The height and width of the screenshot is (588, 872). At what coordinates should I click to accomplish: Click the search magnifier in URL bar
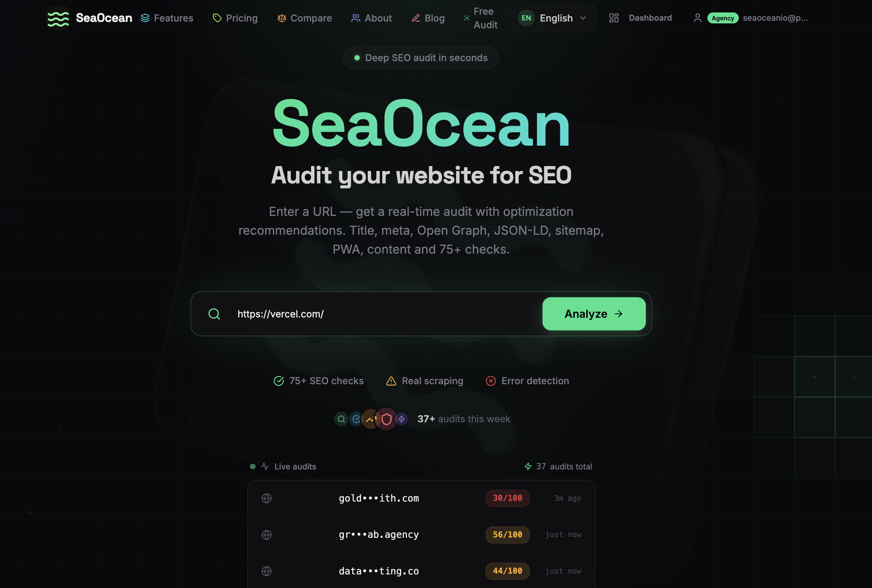(x=214, y=314)
